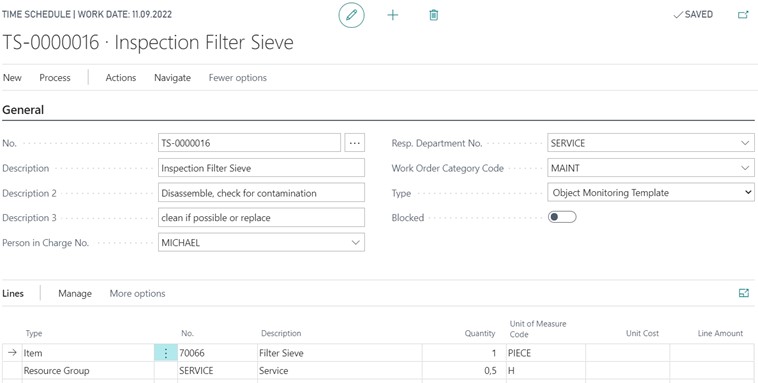This screenshot has height=383, width=758.
Task: Click the No. input field
Action: pos(249,143)
